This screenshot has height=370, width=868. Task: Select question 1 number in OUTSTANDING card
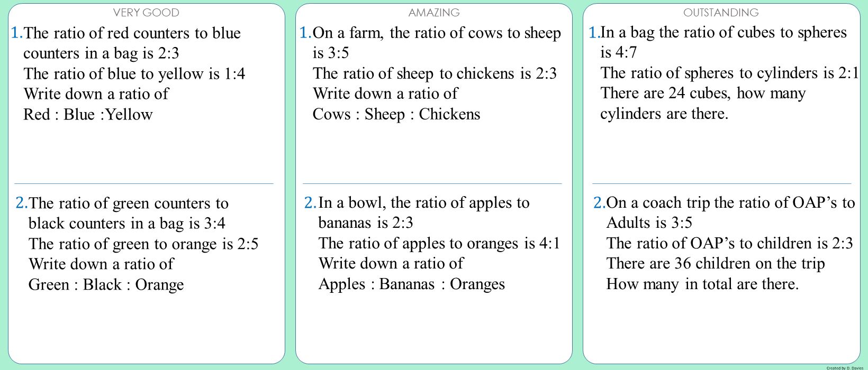pos(594,32)
